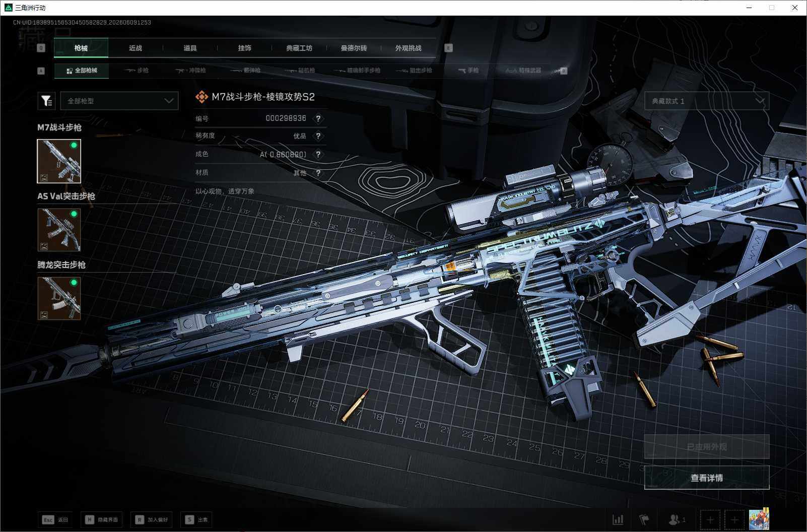This screenshot has width=807, height=532.
Task: Click the wear value A( 0.860890)
Action: coord(283,155)
